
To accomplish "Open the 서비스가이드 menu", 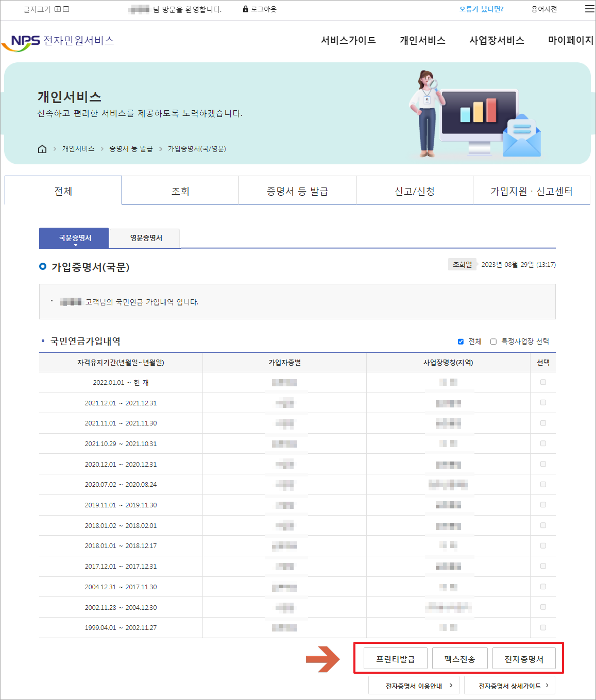I will coord(348,40).
